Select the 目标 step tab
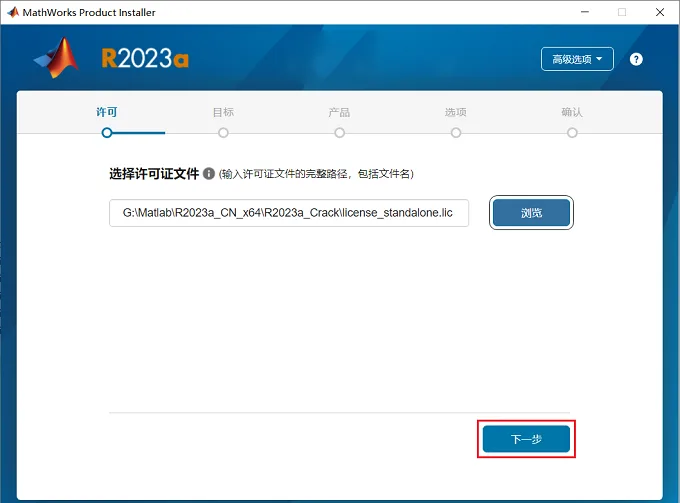 point(223,112)
